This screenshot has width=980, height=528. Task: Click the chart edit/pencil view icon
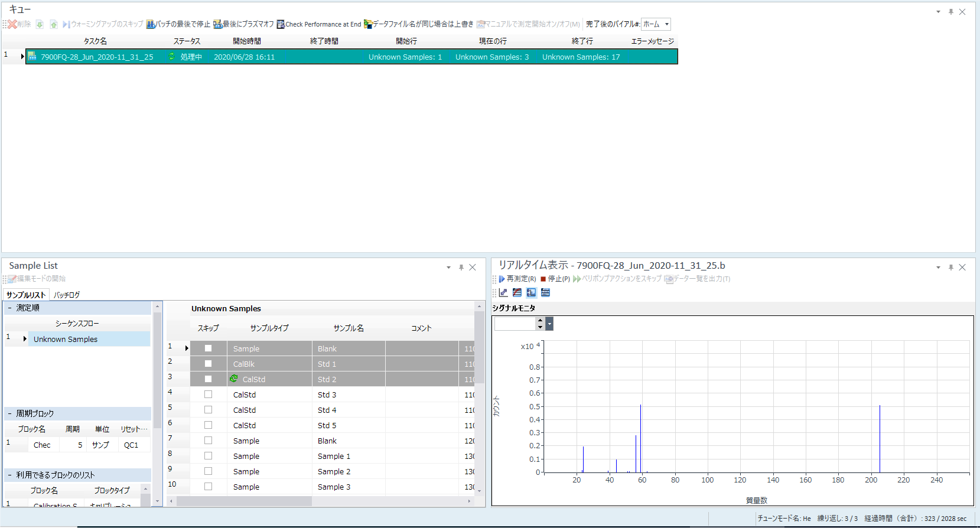tap(503, 292)
